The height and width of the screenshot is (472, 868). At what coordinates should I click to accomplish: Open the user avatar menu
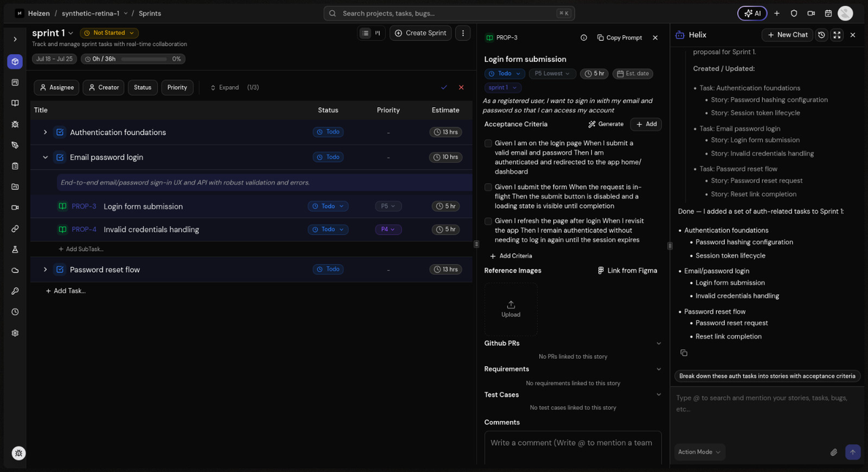[x=845, y=13]
